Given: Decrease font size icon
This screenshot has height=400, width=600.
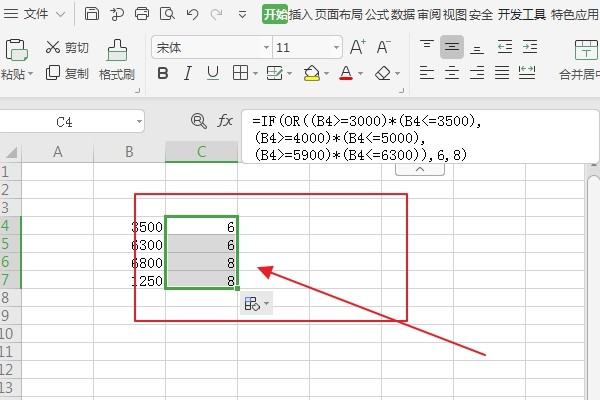Looking at the screenshot, I should point(383,47).
